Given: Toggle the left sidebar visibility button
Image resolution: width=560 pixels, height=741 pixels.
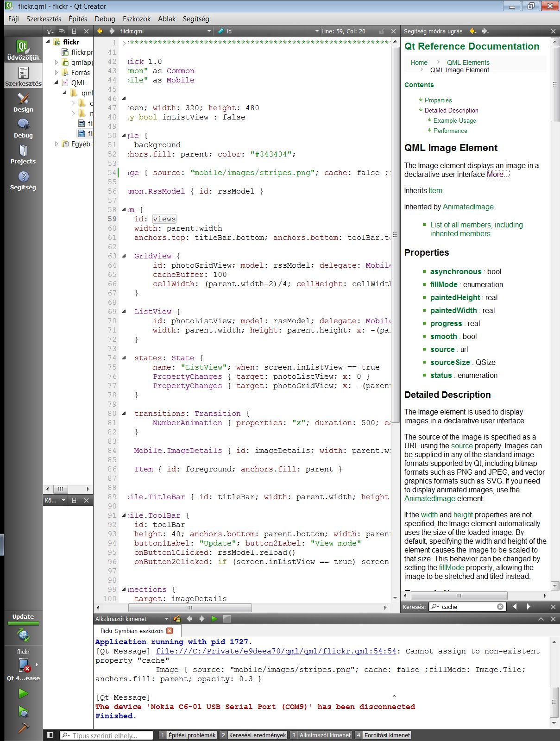Looking at the screenshot, I should (50, 735).
